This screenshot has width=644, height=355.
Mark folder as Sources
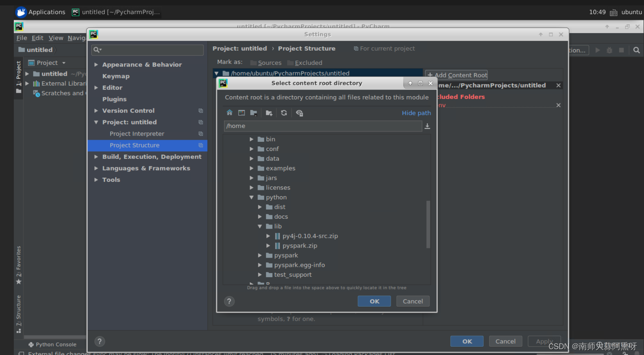point(266,63)
